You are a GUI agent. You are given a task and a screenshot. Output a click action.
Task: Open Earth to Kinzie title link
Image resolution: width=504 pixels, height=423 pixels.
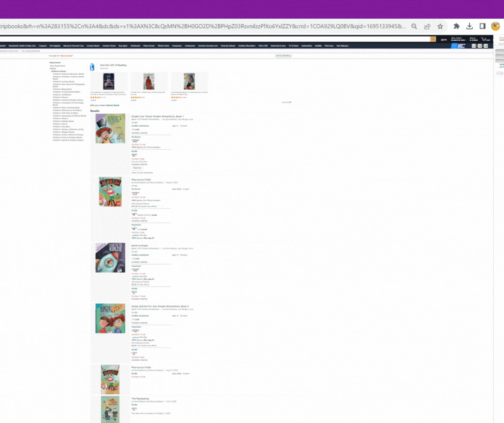139,246
